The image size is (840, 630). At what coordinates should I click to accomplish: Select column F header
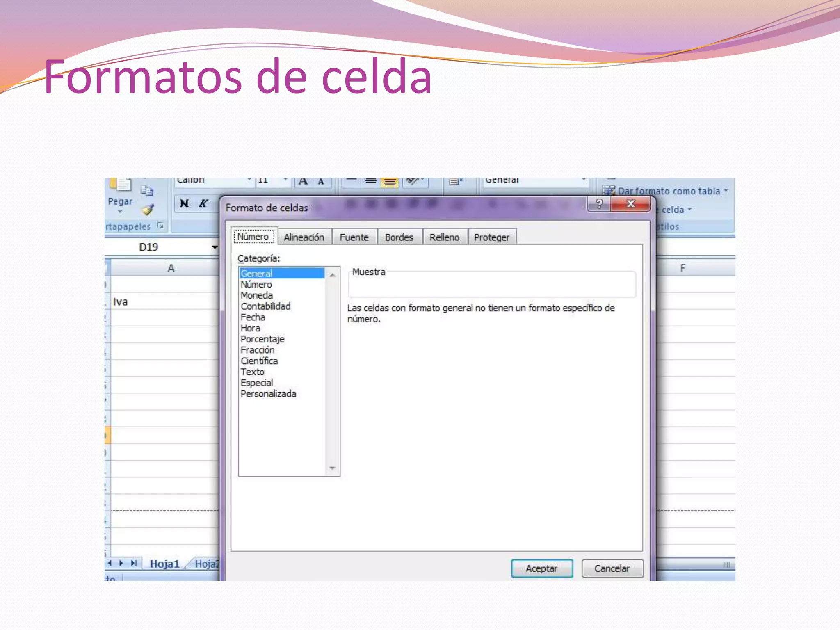[695, 268]
